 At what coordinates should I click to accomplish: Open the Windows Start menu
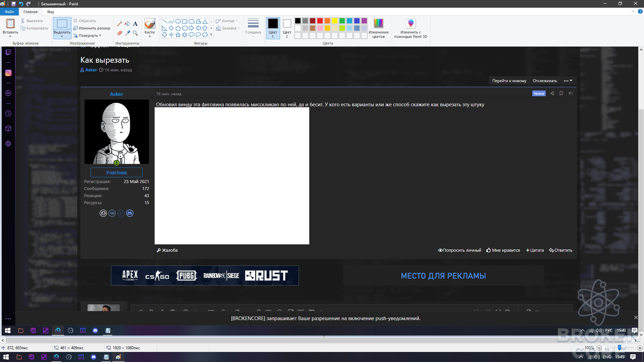point(6,357)
